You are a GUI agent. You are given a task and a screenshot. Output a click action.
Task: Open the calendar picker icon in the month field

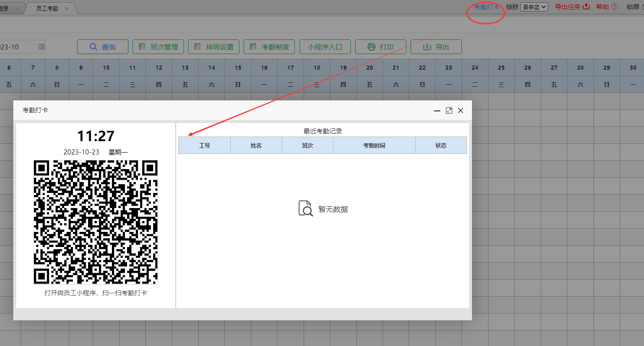pyautogui.click(x=41, y=47)
